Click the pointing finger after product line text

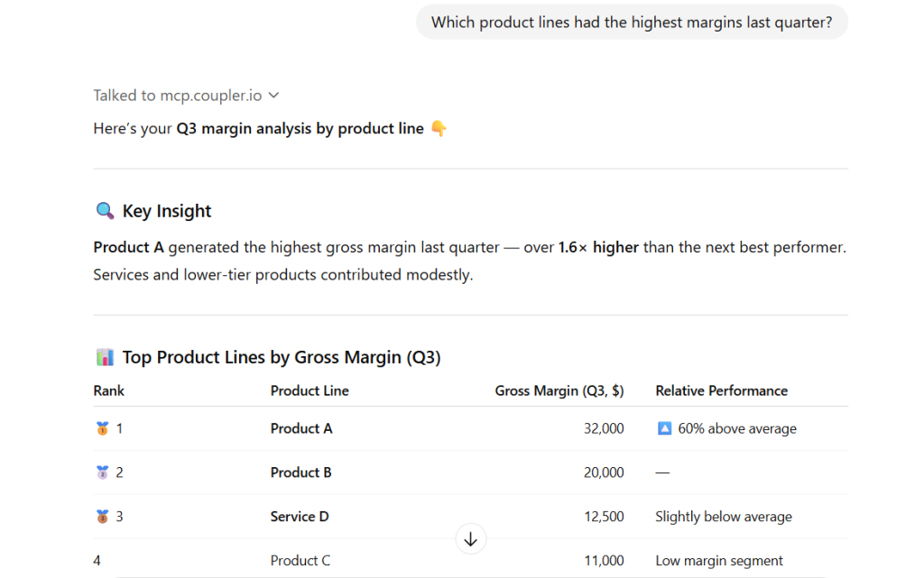[439, 128]
